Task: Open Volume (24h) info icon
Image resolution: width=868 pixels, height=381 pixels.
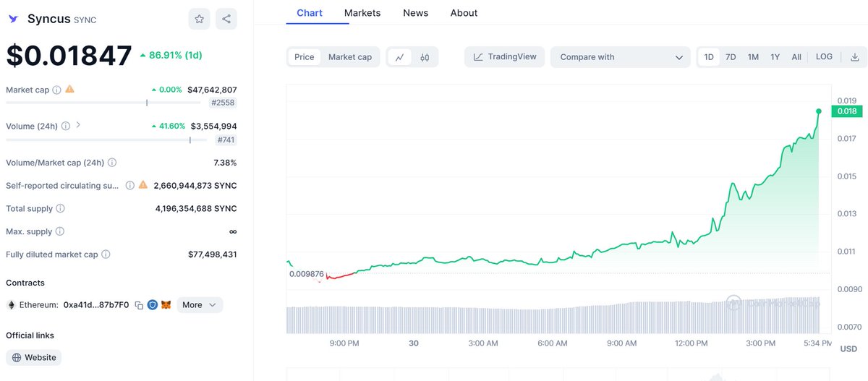Action: 66,126
